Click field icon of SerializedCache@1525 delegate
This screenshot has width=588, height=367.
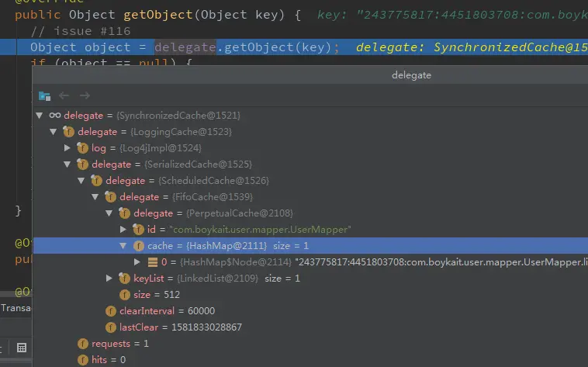pyautogui.click(x=82, y=164)
